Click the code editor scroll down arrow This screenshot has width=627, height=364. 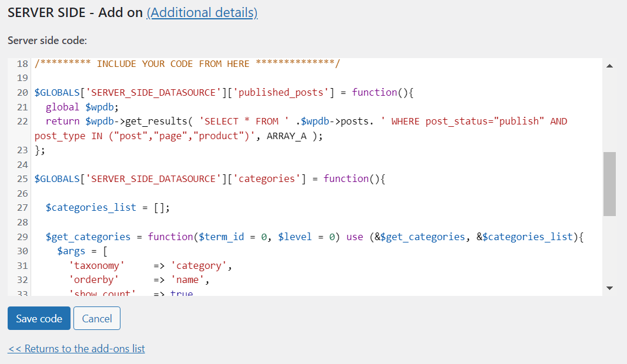click(609, 288)
